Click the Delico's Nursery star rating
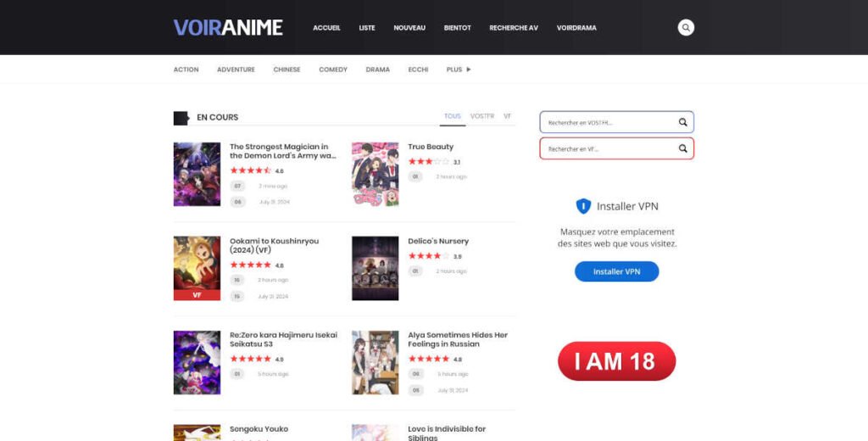Image resolution: width=868 pixels, height=441 pixels. pos(428,256)
